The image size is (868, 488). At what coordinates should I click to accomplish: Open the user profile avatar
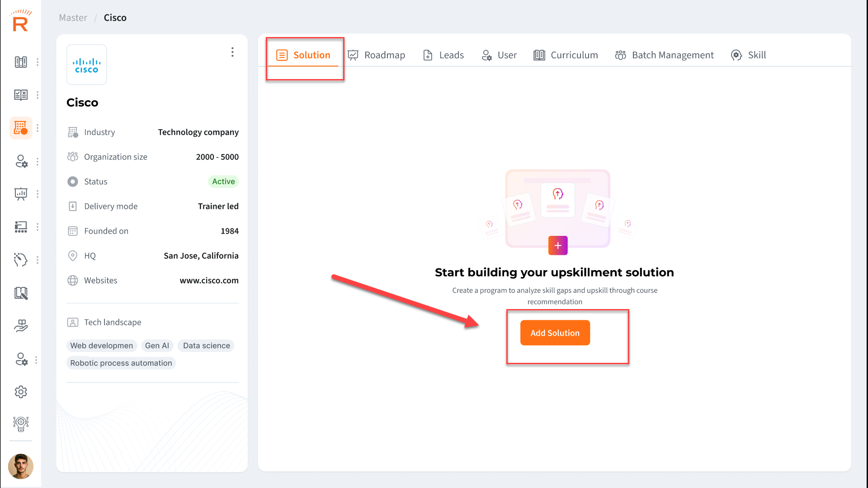(21, 466)
